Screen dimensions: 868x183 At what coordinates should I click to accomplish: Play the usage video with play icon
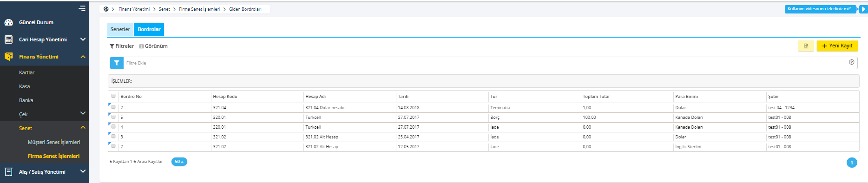point(863,9)
